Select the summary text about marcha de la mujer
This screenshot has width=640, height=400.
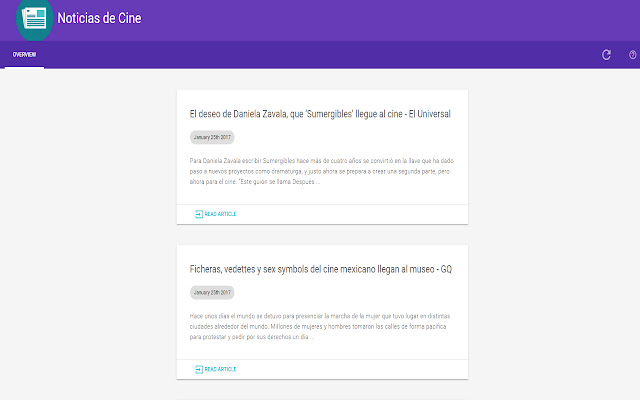320,327
